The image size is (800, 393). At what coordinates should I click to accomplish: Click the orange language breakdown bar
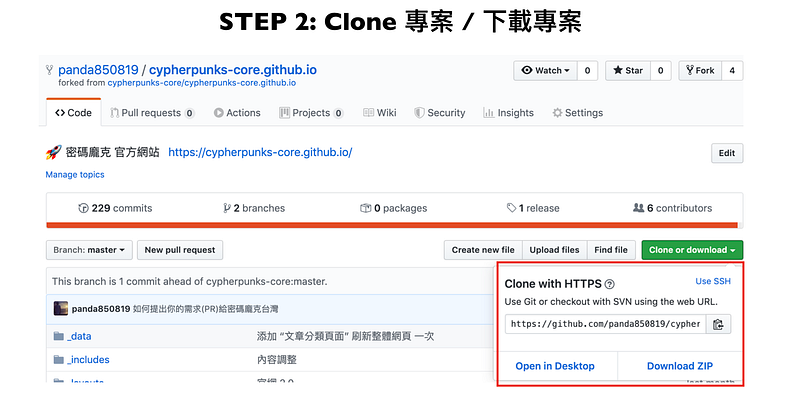pos(392,225)
